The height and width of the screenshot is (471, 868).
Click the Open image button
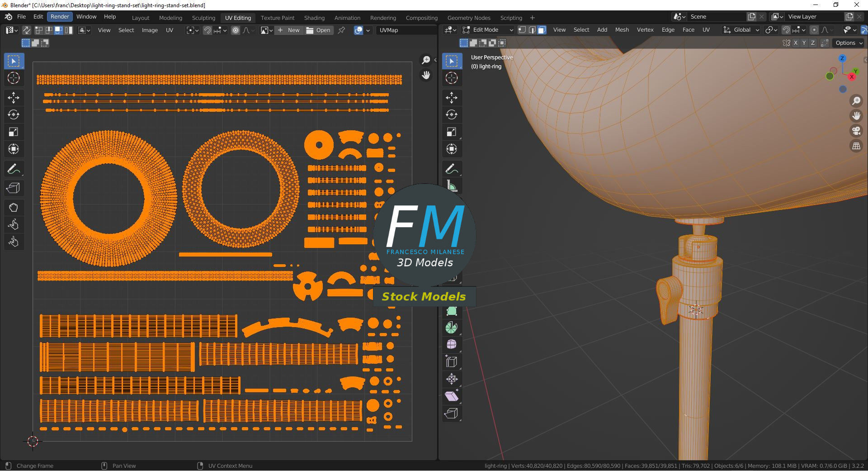318,30
